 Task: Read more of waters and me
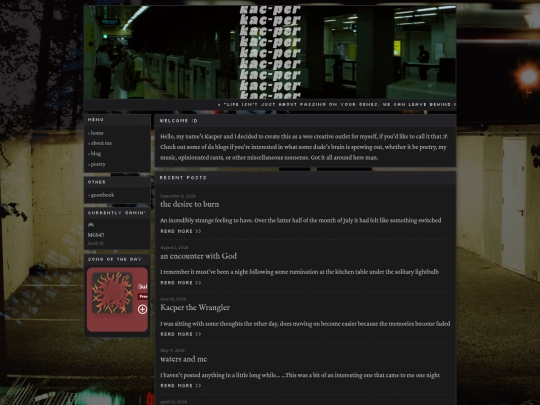[181, 386]
